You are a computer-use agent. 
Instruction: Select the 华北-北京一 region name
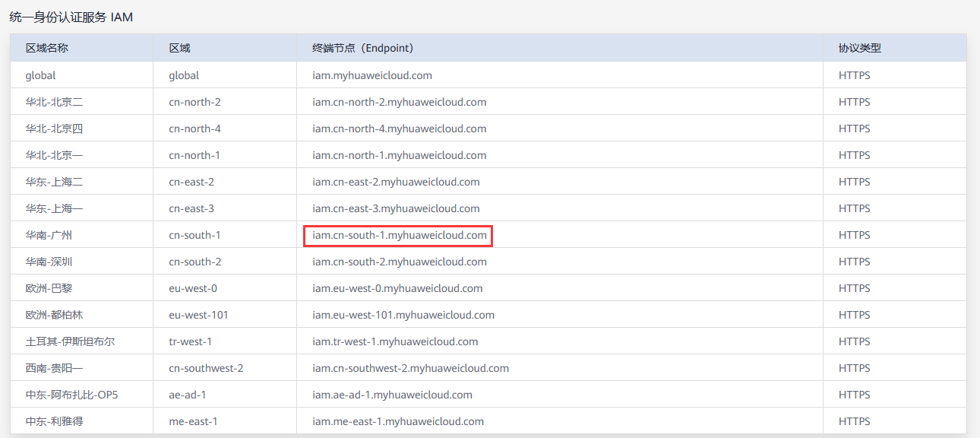(x=54, y=155)
